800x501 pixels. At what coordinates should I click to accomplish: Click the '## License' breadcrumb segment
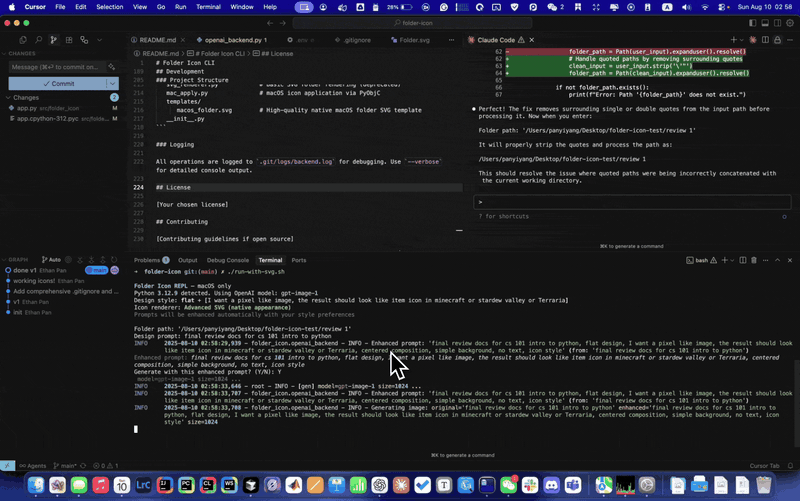[273, 54]
